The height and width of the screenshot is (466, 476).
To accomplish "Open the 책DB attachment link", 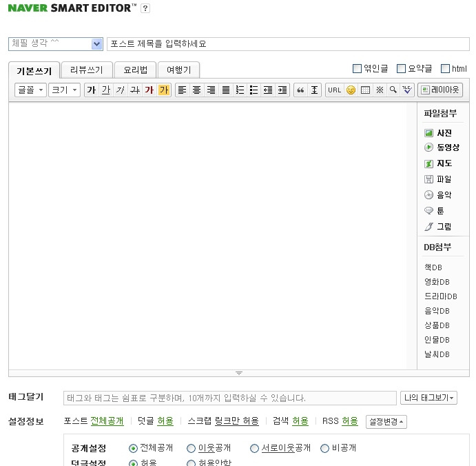I will pos(433,267).
